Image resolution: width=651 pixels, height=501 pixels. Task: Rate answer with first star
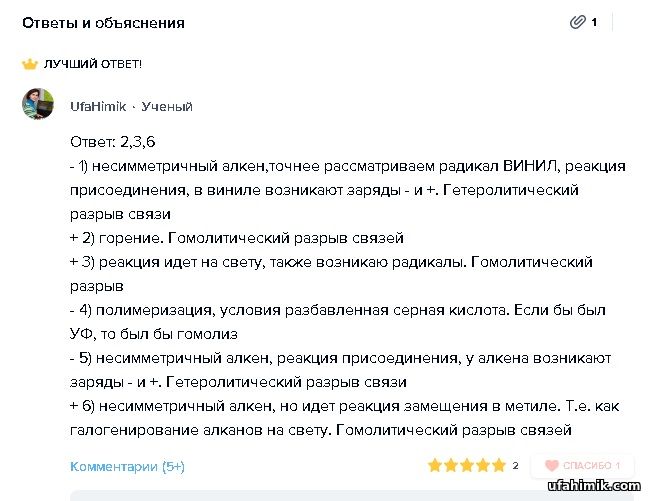(x=435, y=466)
